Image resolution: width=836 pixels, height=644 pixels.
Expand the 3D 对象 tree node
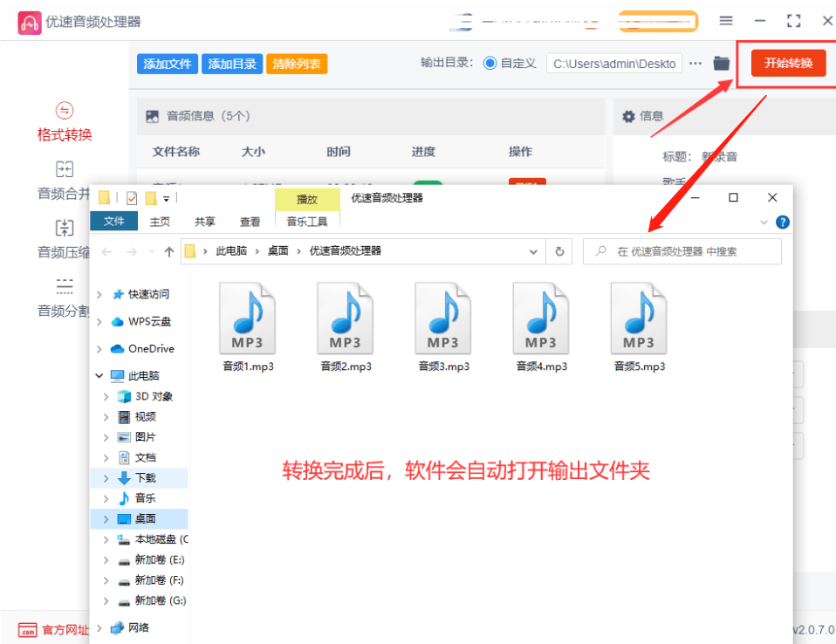pyautogui.click(x=106, y=397)
